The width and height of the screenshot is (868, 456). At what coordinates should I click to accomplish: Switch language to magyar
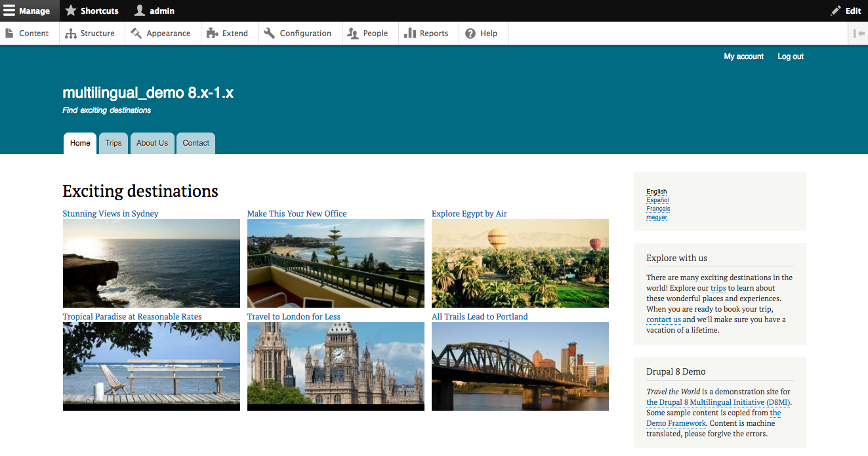point(657,217)
